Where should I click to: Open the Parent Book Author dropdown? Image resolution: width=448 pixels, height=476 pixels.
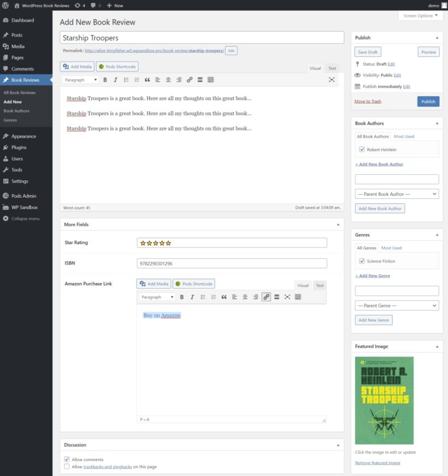[x=397, y=193]
